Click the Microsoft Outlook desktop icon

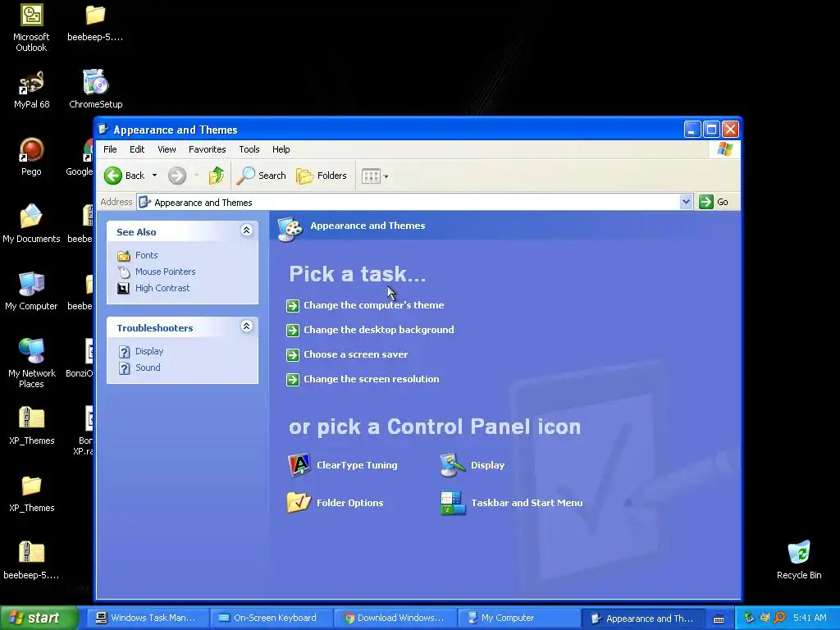coord(31,28)
